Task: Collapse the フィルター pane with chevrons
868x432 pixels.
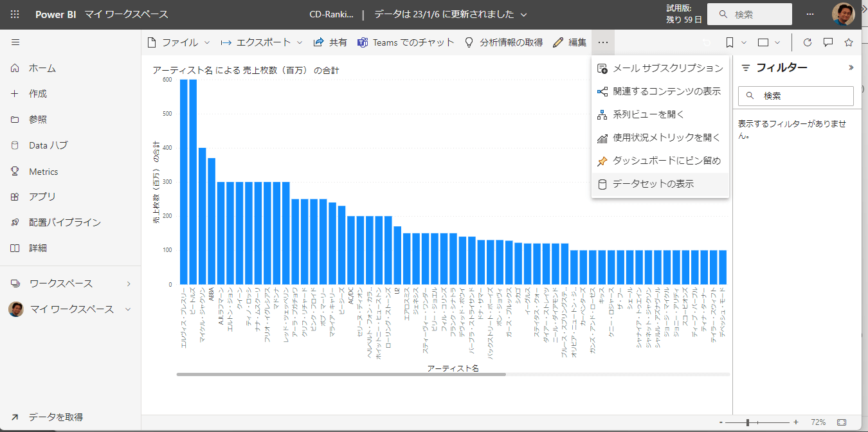Action: click(x=851, y=67)
